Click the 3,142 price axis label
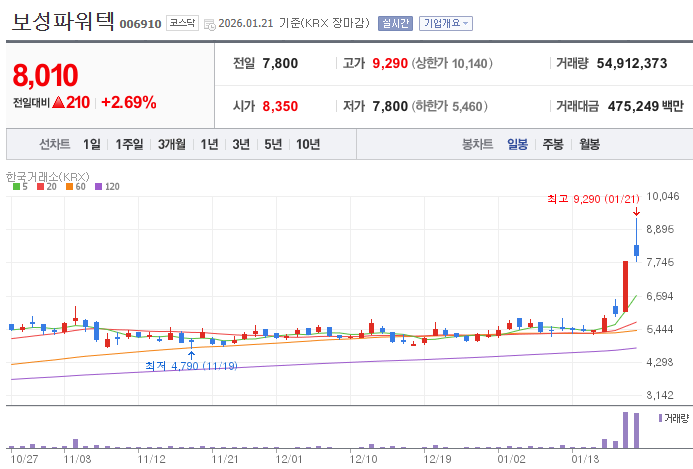Viewport: 693px width, 469px height. pyautogui.click(x=660, y=395)
